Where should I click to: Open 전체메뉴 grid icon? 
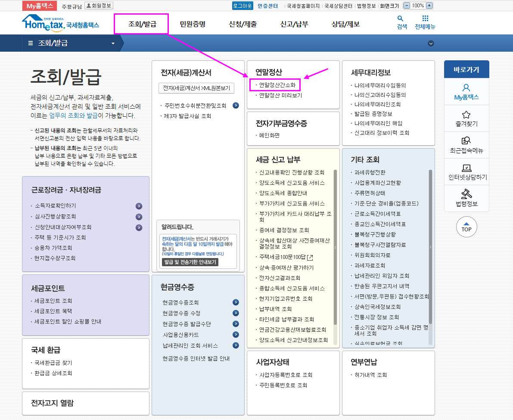click(425, 19)
